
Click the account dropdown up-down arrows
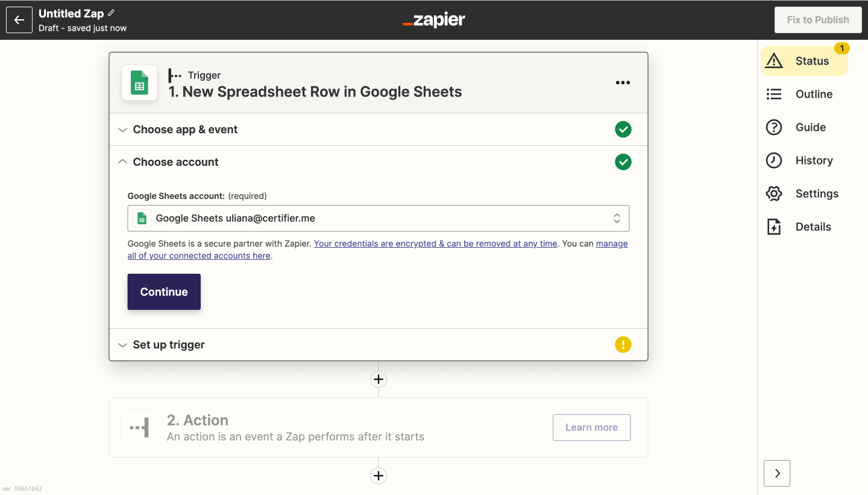[x=617, y=218]
